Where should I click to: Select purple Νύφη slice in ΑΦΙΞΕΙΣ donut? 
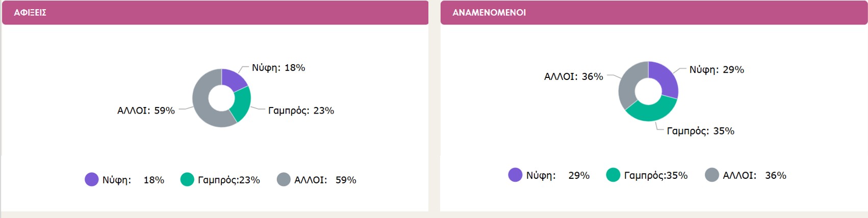tap(232, 79)
